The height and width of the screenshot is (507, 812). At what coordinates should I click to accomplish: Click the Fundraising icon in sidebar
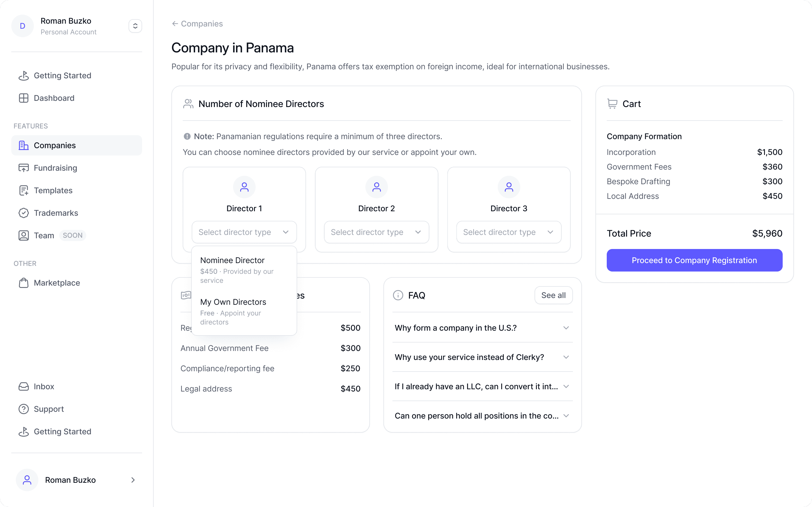point(23,168)
